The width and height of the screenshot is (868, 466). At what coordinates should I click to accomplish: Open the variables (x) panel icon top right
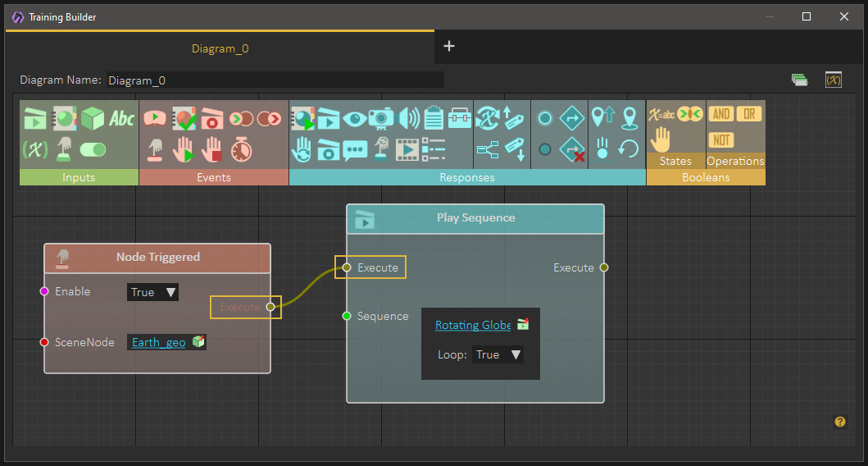pyautogui.click(x=833, y=80)
